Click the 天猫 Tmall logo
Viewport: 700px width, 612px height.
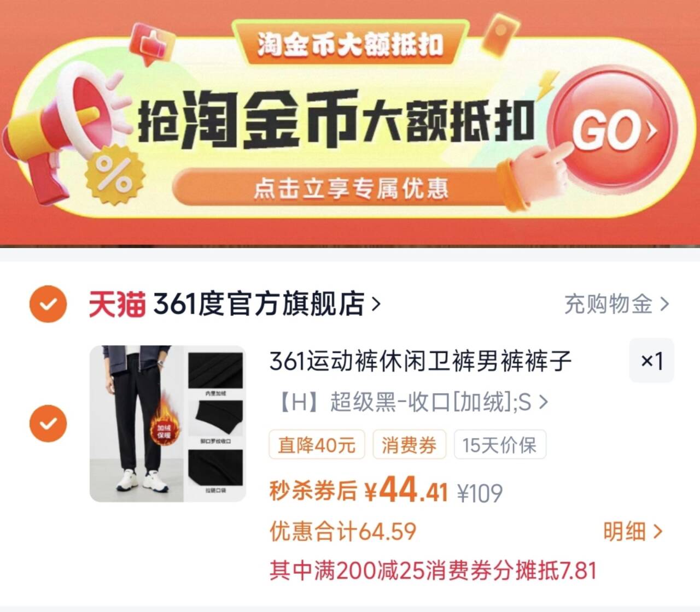(x=117, y=304)
